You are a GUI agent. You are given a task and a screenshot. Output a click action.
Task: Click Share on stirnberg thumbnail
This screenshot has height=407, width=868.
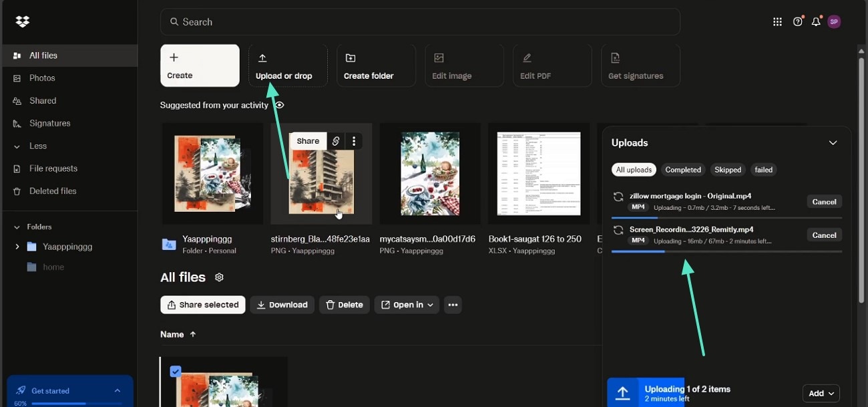(308, 141)
